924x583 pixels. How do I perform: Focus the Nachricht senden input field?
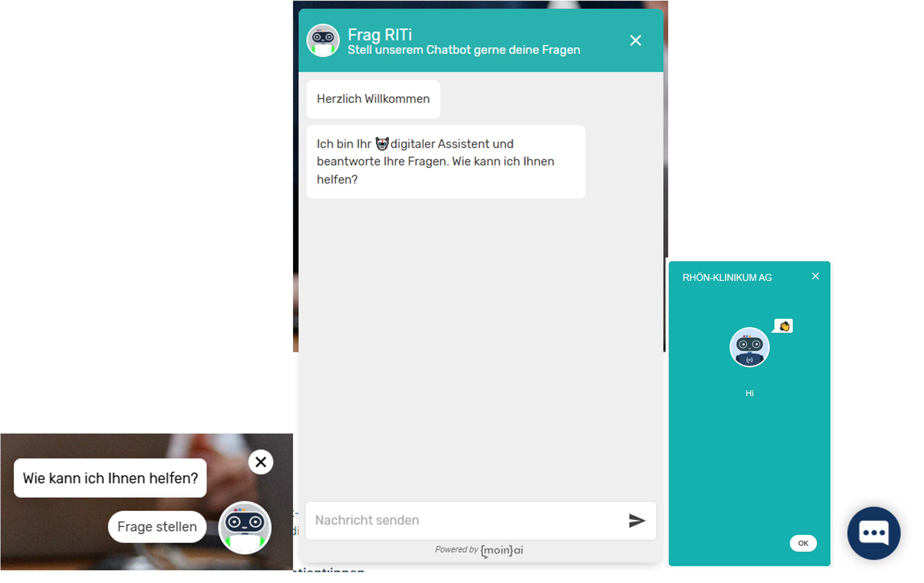point(480,521)
